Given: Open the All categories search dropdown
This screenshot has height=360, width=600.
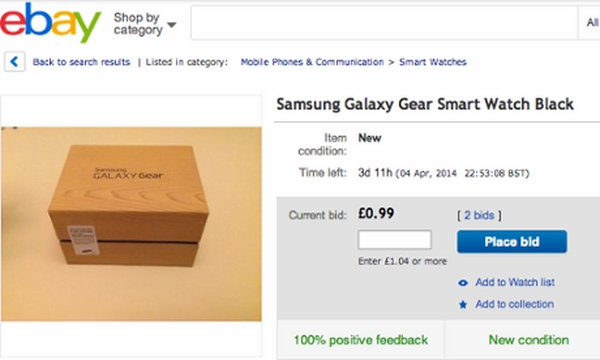Looking at the screenshot, I should point(591,23).
